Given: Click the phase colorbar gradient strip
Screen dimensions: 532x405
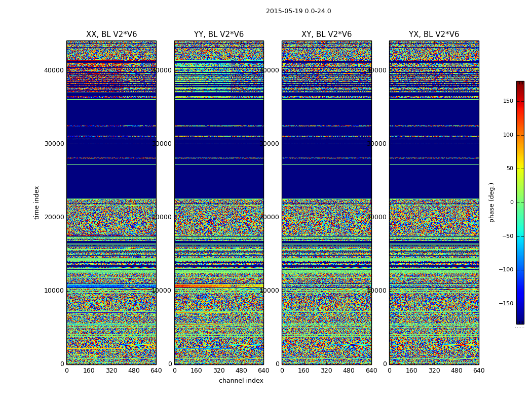Looking at the screenshot, I should click(520, 202).
